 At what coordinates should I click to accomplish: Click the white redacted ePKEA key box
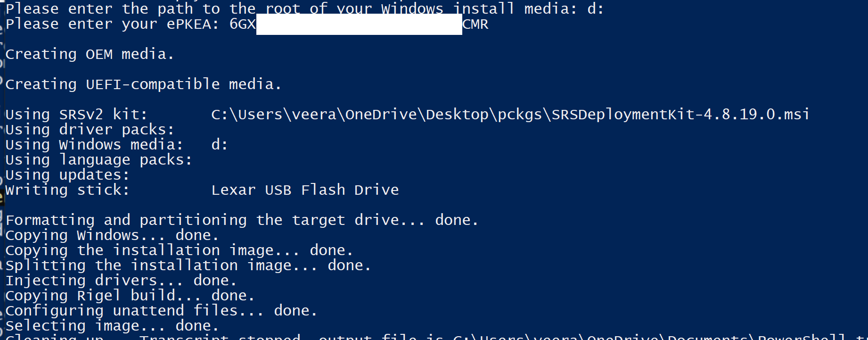point(359,25)
